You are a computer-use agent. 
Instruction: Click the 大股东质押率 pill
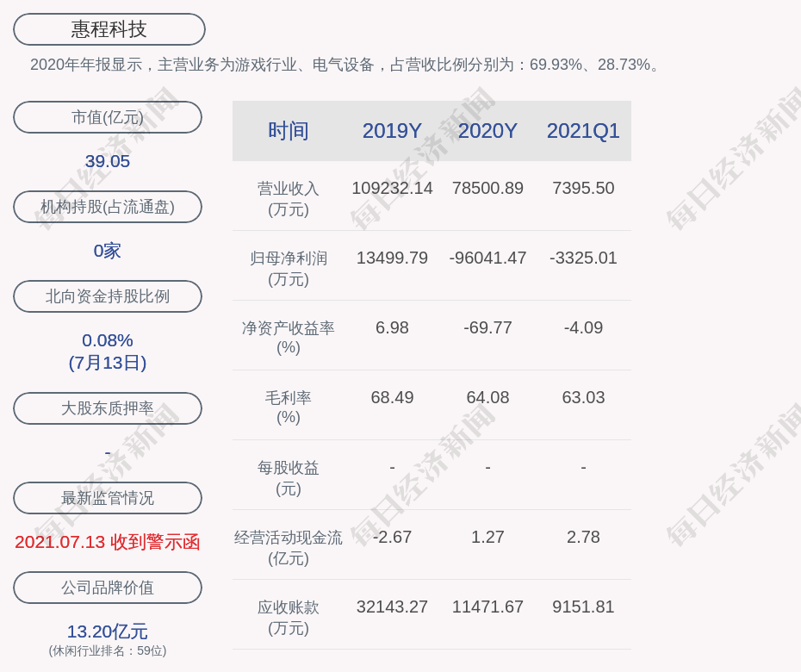click(x=108, y=408)
